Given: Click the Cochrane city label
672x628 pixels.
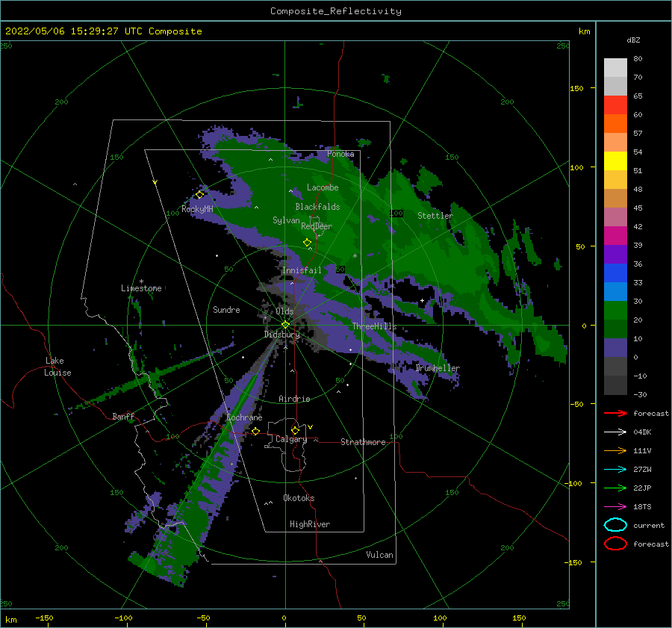Looking at the screenshot, I should (244, 417).
